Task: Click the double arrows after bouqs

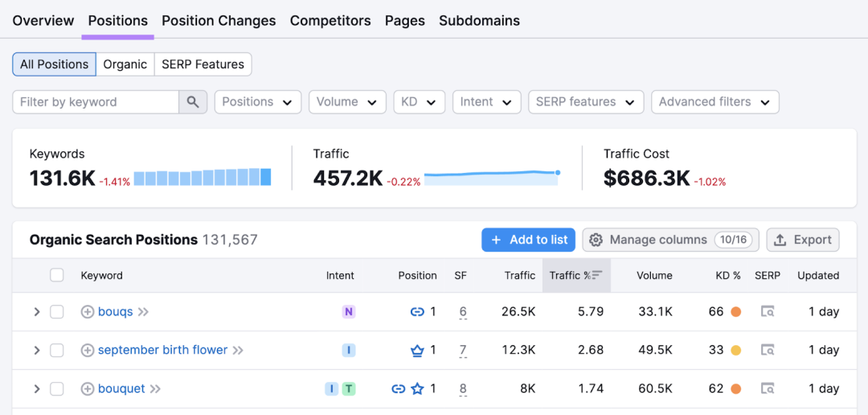Action: (x=143, y=312)
